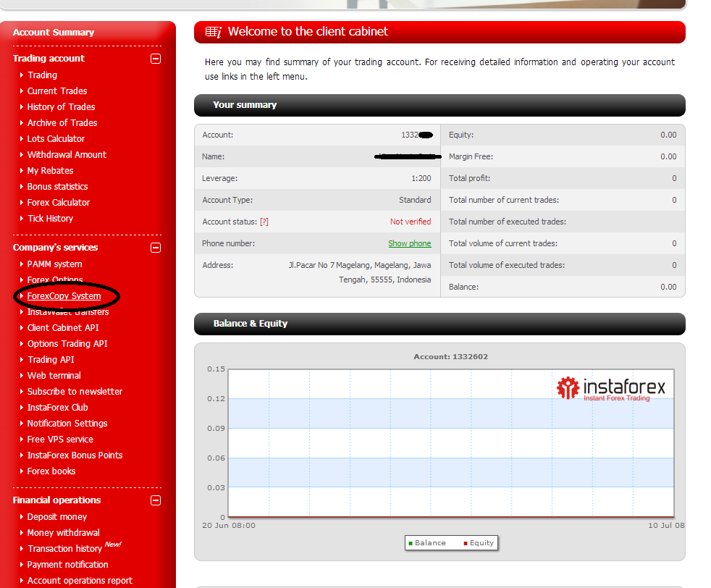This screenshot has height=588, width=711.
Task: Open My Rebates
Action: coord(51,170)
